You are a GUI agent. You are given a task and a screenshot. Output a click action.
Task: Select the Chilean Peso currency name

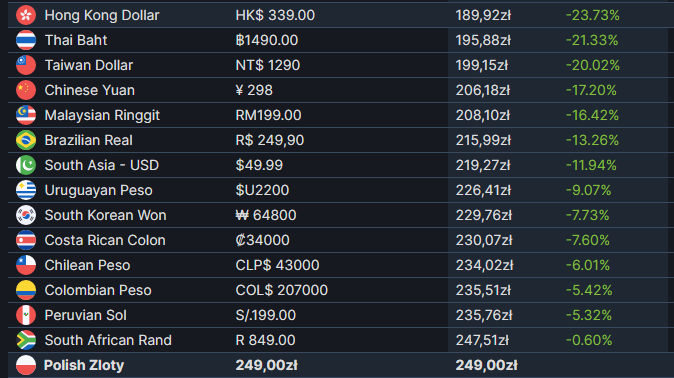tap(87, 265)
